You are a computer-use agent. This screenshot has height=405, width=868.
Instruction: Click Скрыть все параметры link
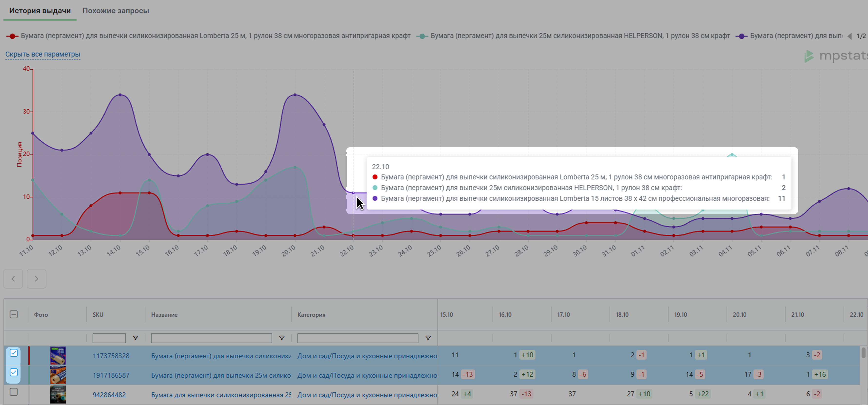coord(42,54)
